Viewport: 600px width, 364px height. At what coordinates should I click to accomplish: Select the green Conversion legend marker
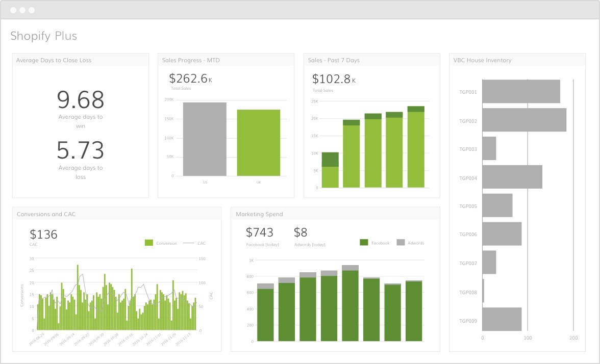coord(148,243)
